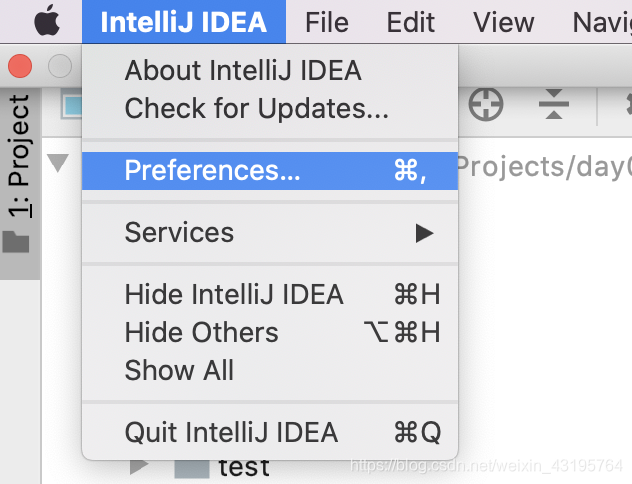
Task: Click the test folder icon
Action: [x=191, y=468]
